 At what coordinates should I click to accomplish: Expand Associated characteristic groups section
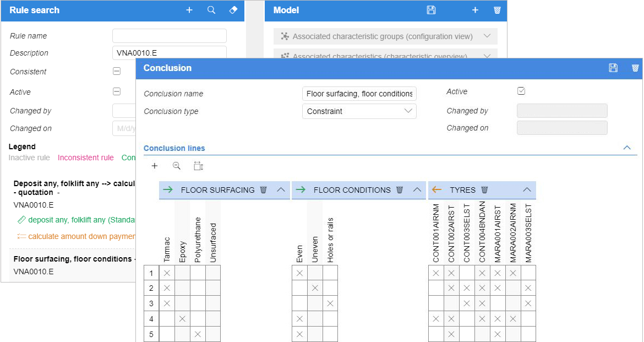[487, 36]
